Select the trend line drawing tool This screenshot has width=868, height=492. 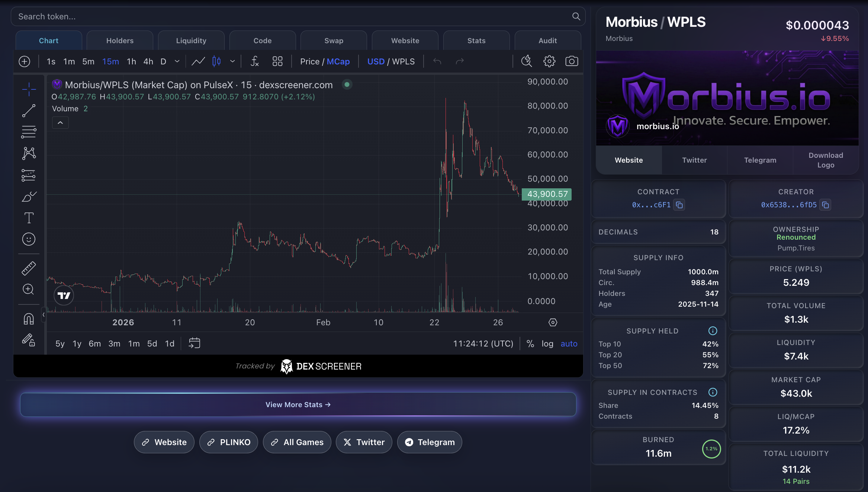click(x=29, y=111)
